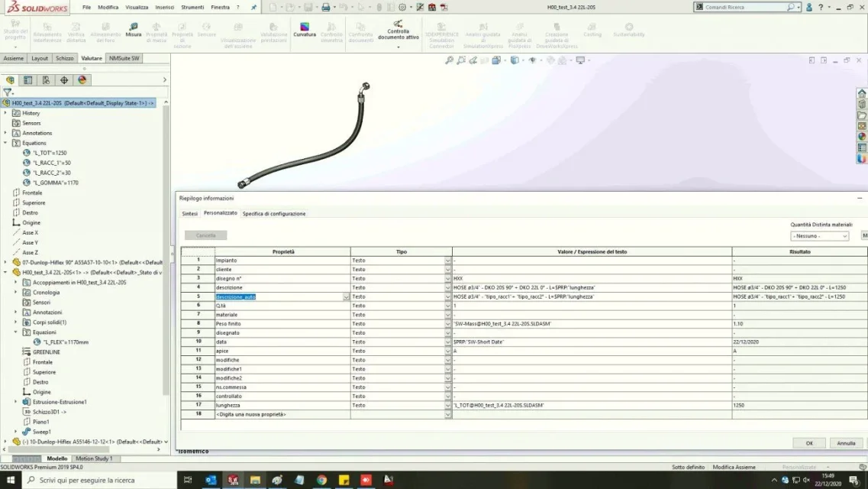Open Windows Start menu
868x489 pixels.
click(x=11, y=480)
